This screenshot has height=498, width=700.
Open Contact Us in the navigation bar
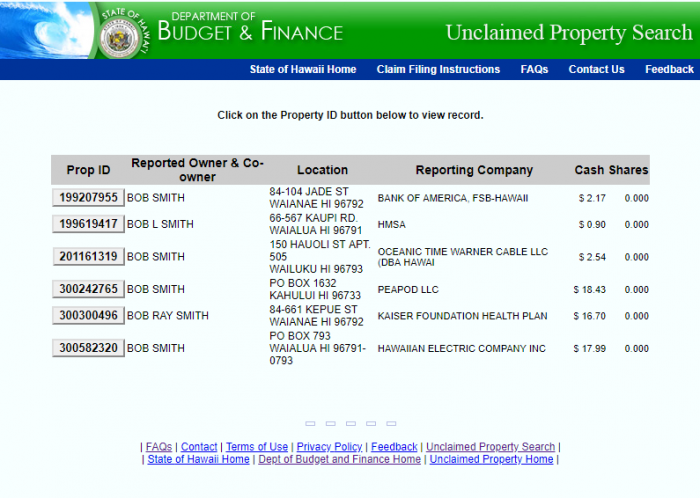(x=596, y=69)
